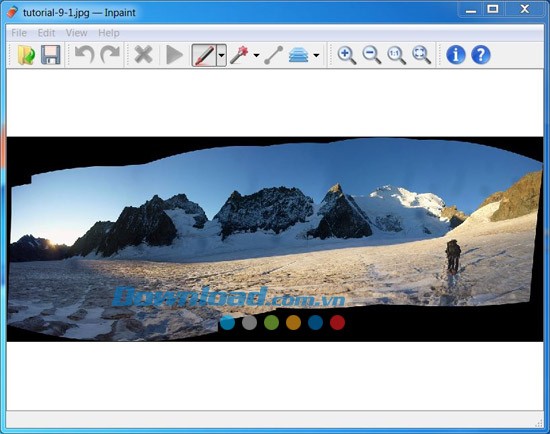The height and width of the screenshot is (434, 550).
Task: Open the View menu
Action: coord(76,33)
